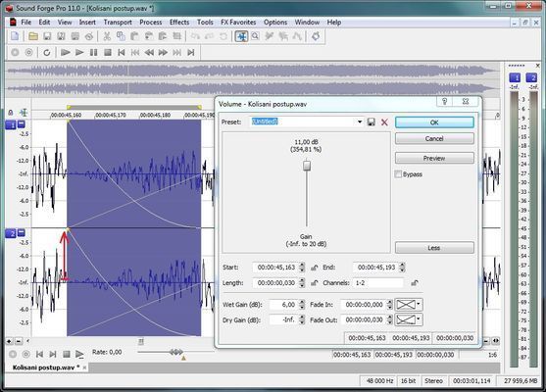Viewport: 546px width, 392px height.
Task: Click Go to Start in transport toolbar
Action: coord(122,53)
